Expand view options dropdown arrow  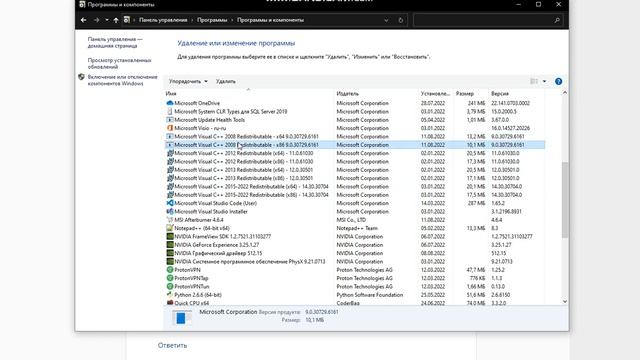544,81
